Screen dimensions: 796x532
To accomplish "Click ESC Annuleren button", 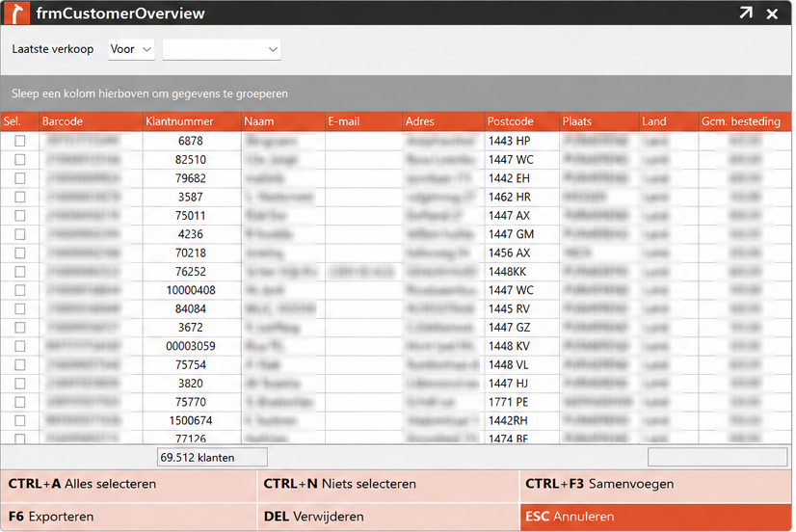I will [655, 517].
